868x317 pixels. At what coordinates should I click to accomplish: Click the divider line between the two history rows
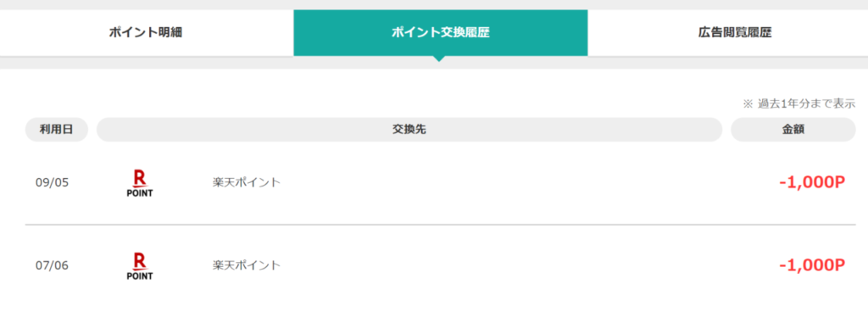click(x=440, y=225)
